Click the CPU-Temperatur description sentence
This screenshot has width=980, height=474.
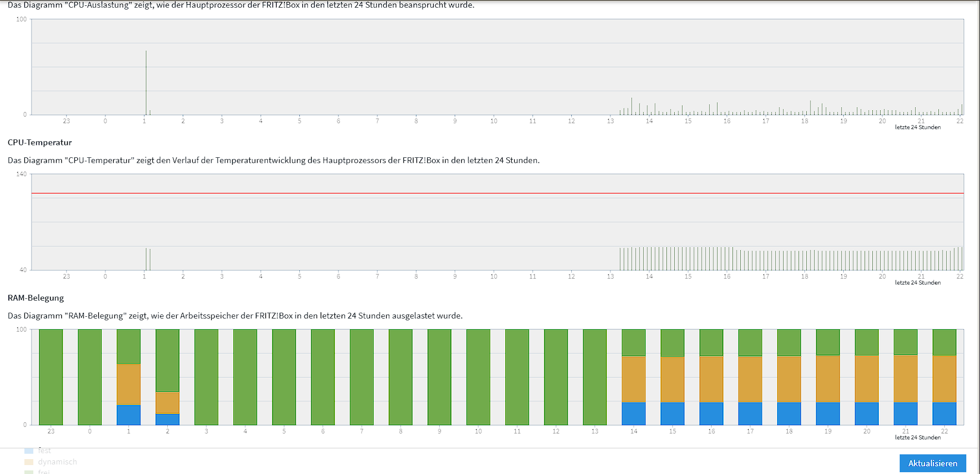pos(274,160)
